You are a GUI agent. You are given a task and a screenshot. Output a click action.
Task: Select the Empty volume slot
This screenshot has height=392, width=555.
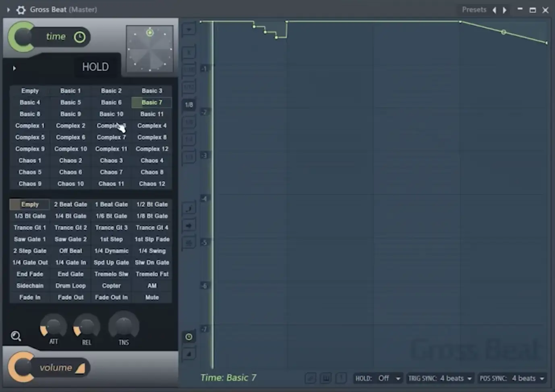30,204
